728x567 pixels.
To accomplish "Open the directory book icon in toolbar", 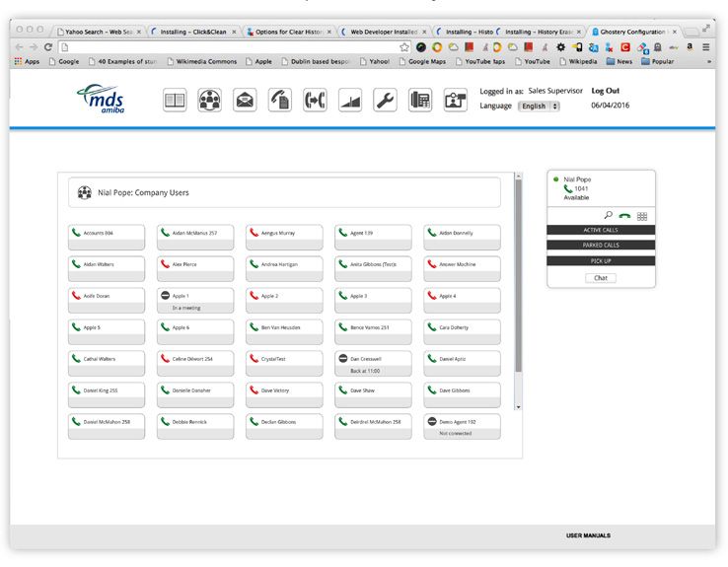I will coord(174,100).
